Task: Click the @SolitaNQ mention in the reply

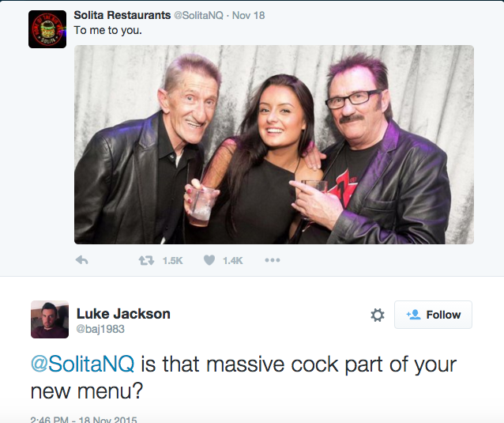Action: pos(82,364)
